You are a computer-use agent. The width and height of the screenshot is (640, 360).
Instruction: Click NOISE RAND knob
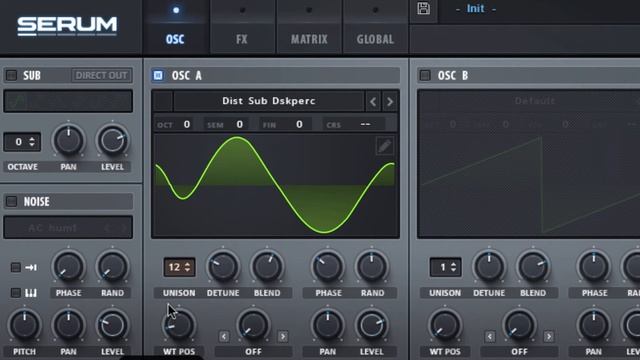tap(112, 267)
